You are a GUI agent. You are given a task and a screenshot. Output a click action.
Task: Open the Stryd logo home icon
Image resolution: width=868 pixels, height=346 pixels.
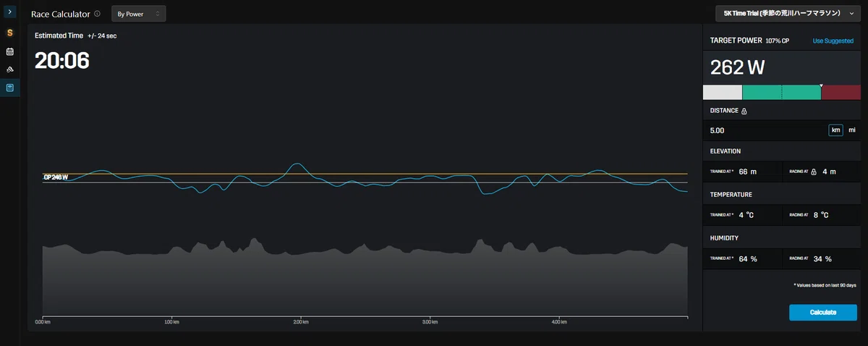click(9, 33)
